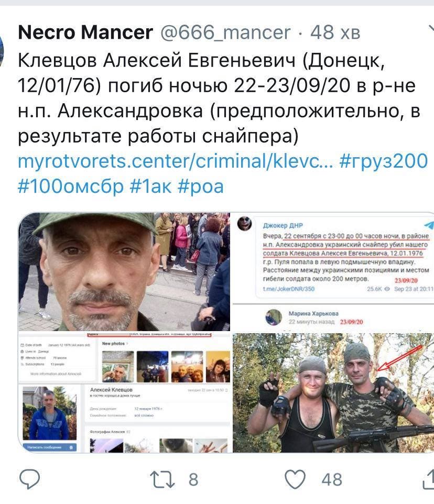
Task: Select the #1ак hashtag
Action: click(x=150, y=186)
